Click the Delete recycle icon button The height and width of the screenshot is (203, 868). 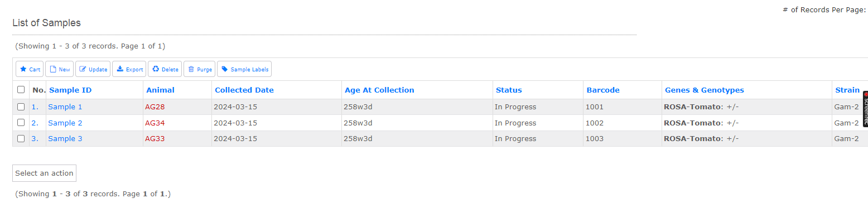click(x=165, y=69)
